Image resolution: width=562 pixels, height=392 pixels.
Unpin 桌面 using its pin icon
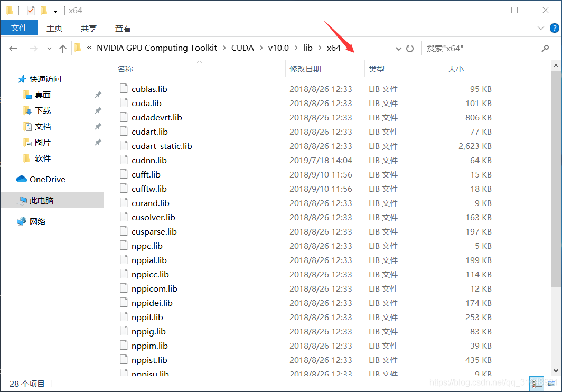pyautogui.click(x=98, y=95)
